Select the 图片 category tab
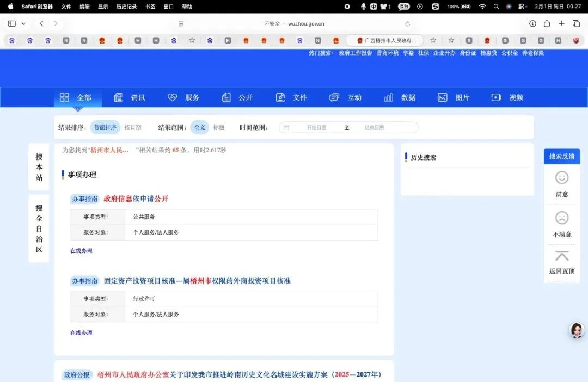Image resolution: width=588 pixels, height=382 pixels. (x=454, y=97)
